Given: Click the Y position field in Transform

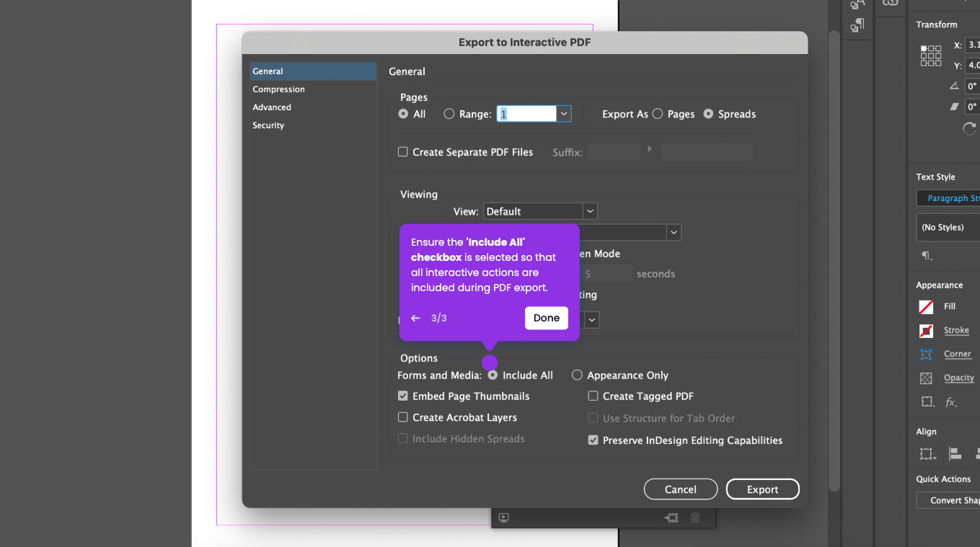Looking at the screenshot, I should [x=973, y=66].
